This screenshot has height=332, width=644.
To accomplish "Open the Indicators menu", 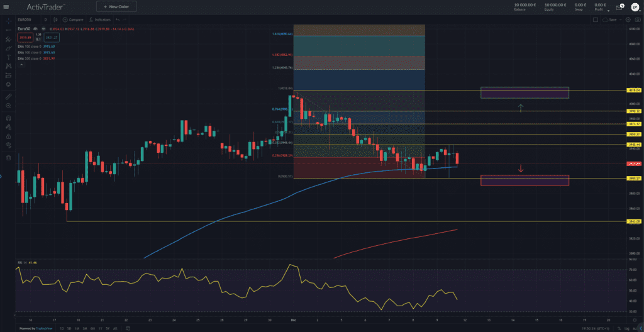I will [x=97, y=19].
